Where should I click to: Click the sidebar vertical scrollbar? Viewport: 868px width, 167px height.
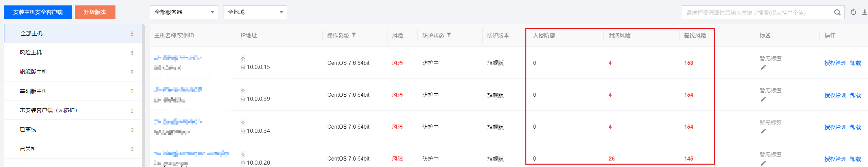click(x=143, y=95)
